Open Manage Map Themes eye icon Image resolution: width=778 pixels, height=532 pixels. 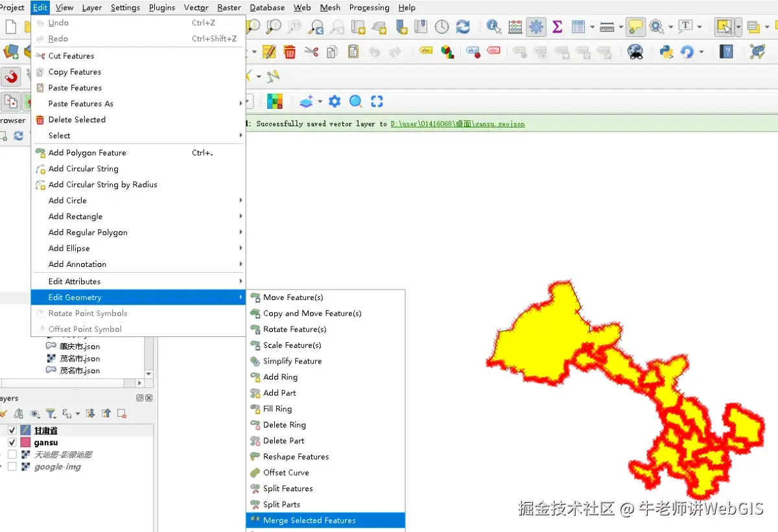34,413
